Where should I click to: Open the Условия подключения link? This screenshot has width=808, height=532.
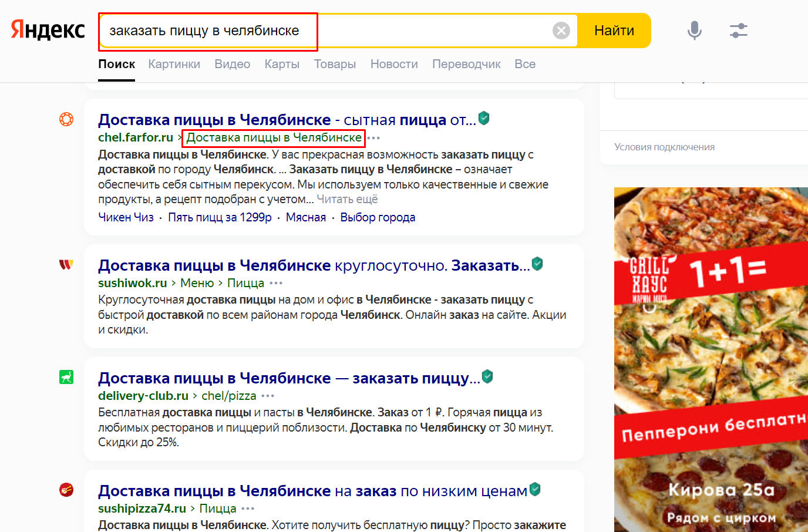(665, 147)
